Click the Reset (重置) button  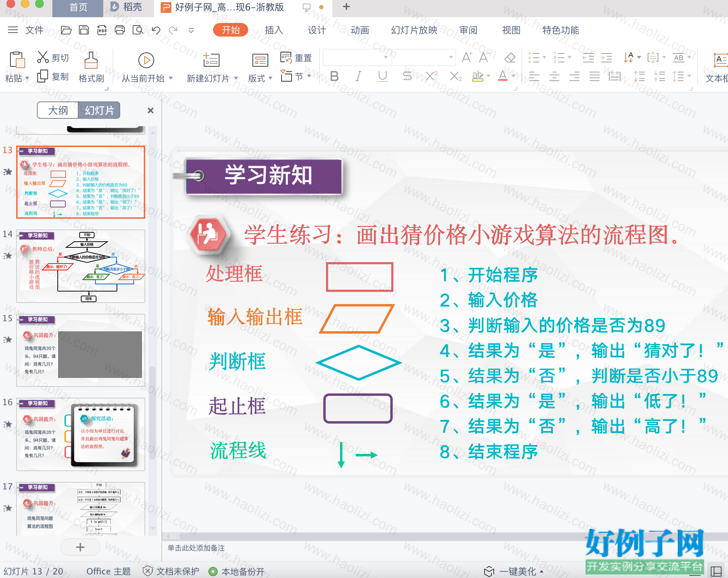point(296,57)
